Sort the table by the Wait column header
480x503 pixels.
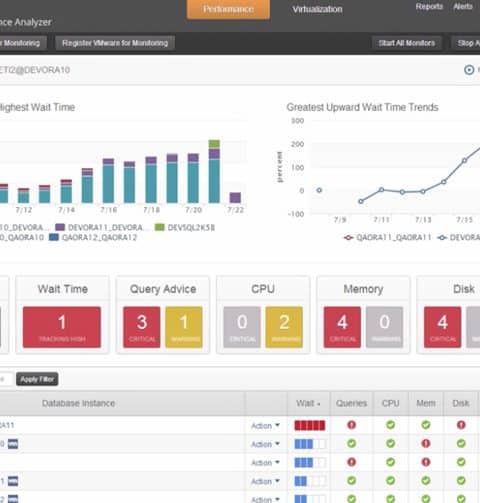click(308, 403)
